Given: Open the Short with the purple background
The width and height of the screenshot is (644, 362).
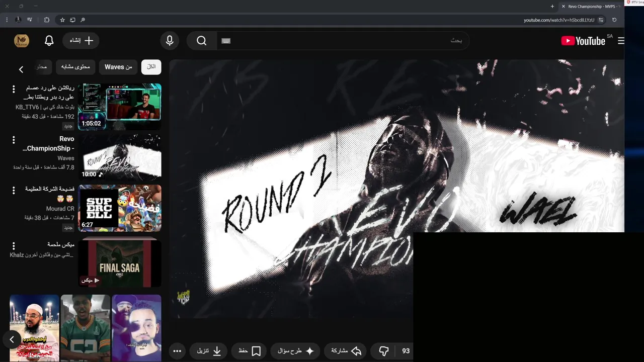Looking at the screenshot, I should tap(137, 328).
